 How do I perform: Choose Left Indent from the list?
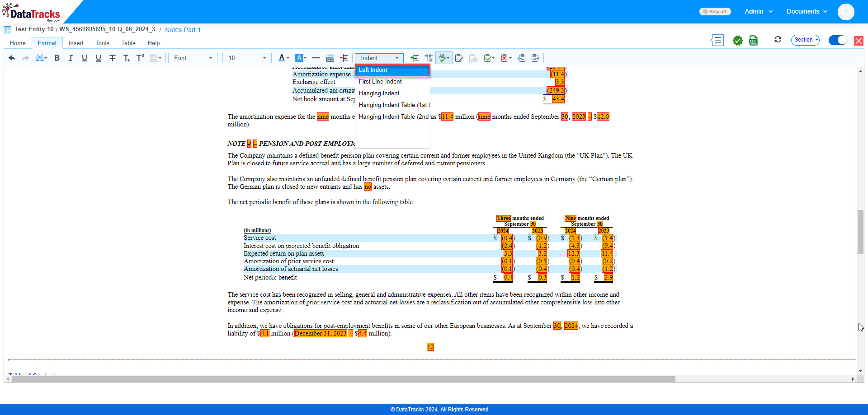click(392, 70)
